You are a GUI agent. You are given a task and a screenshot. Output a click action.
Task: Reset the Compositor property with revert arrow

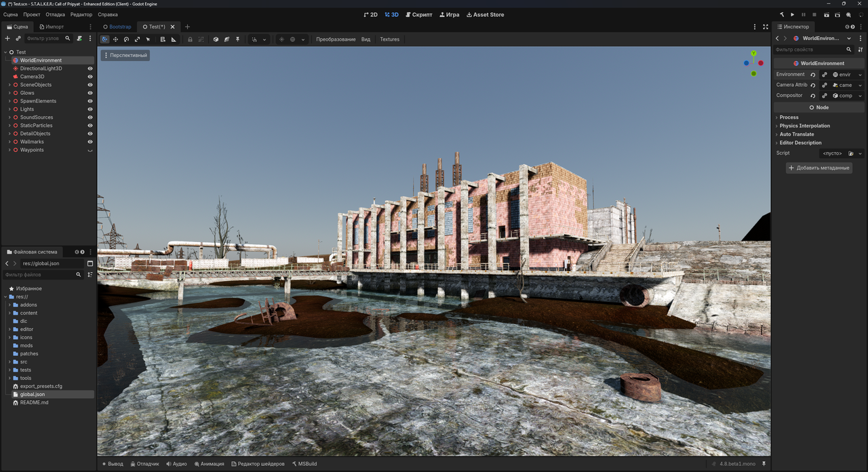click(x=813, y=96)
